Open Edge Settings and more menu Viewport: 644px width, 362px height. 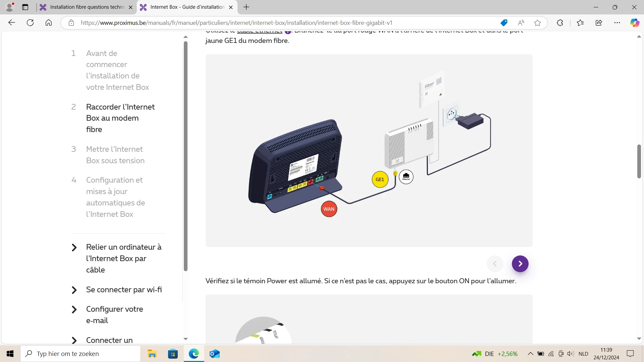tap(617, 23)
